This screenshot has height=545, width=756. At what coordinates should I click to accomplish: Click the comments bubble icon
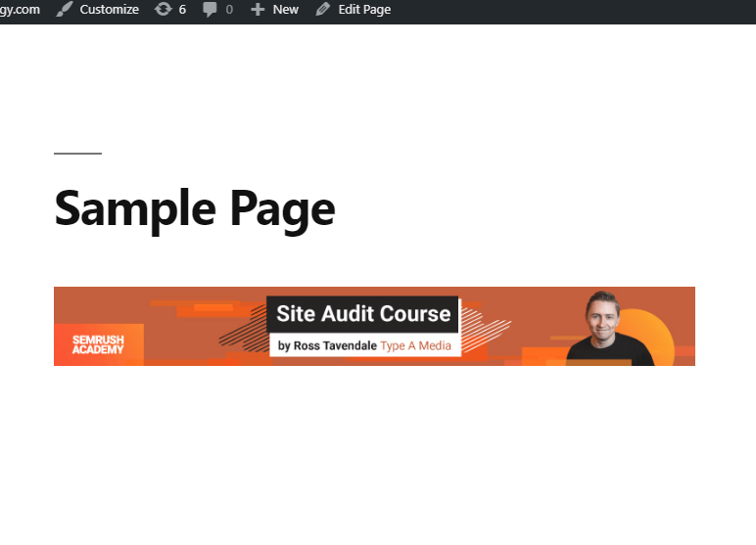[x=210, y=10]
